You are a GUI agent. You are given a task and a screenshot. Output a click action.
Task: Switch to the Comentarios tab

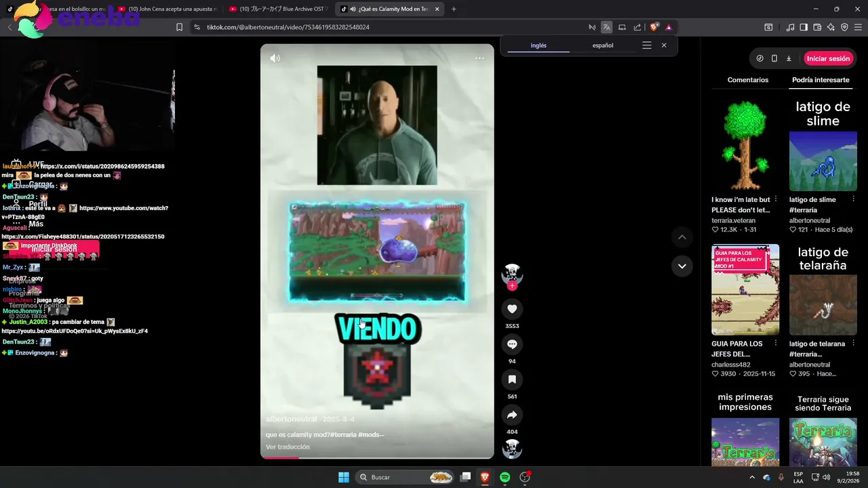[748, 80]
